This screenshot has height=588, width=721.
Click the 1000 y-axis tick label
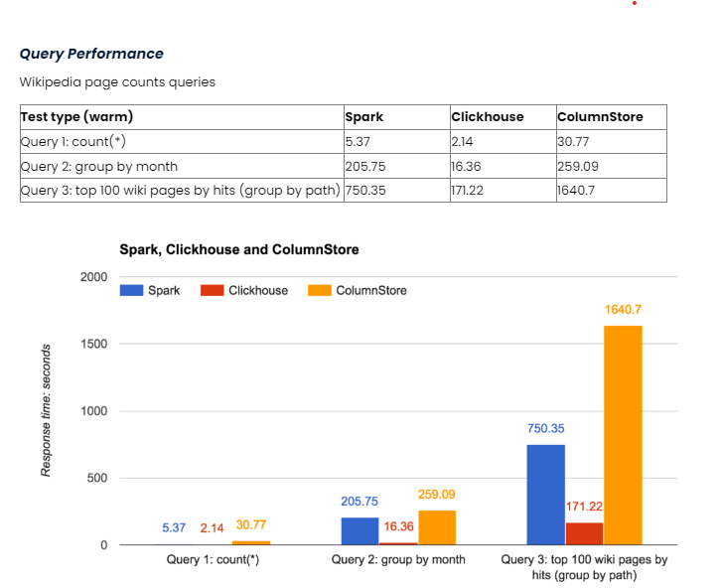pos(93,411)
